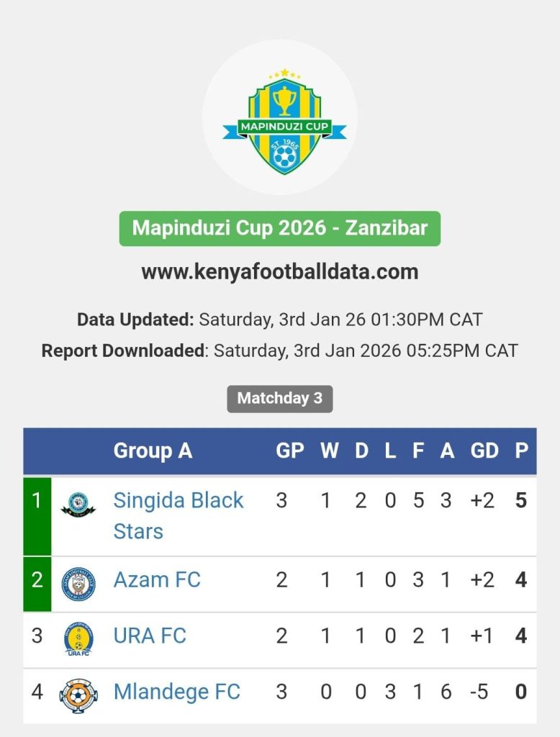Click the Group A column header
This screenshot has width=560, height=737.
[x=153, y=451]
